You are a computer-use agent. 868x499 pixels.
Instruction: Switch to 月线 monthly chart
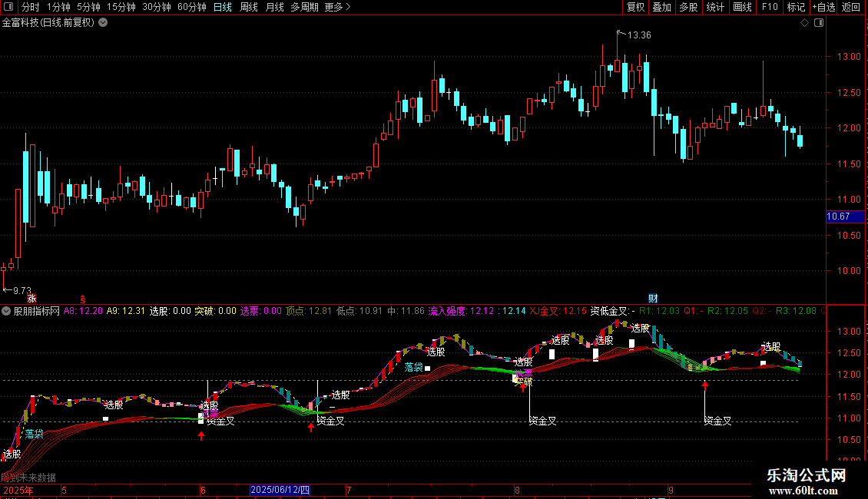point(274,7)
